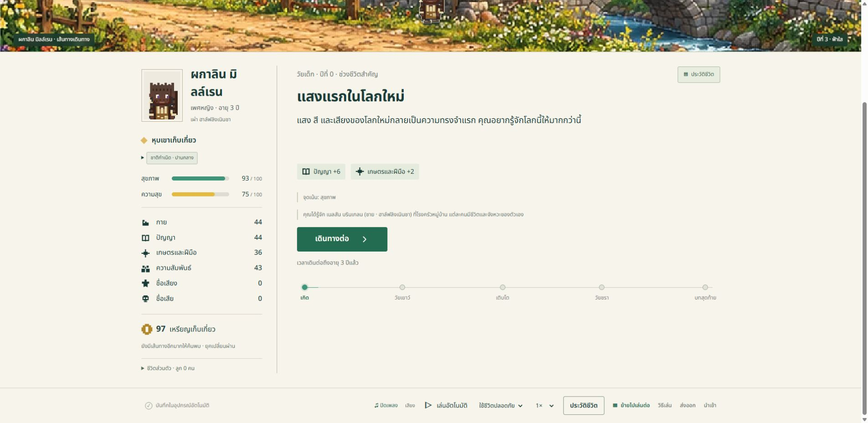This screenshot has height=423, width=868.
Task: Click the yellow diamond icon next to หุบเขาเก็บเกี่ยว
Action: (x=144, y=140)
